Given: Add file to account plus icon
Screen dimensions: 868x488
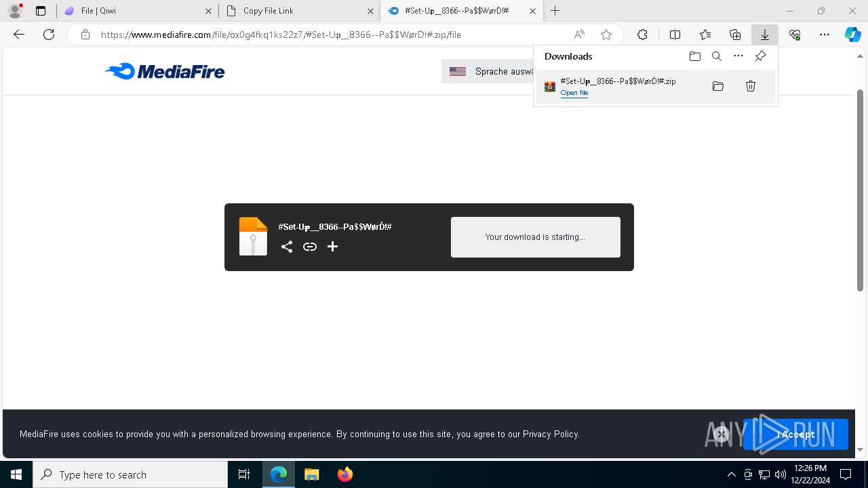Looking at the screenshot, I should pyautogui.click(x=332, y=247).
